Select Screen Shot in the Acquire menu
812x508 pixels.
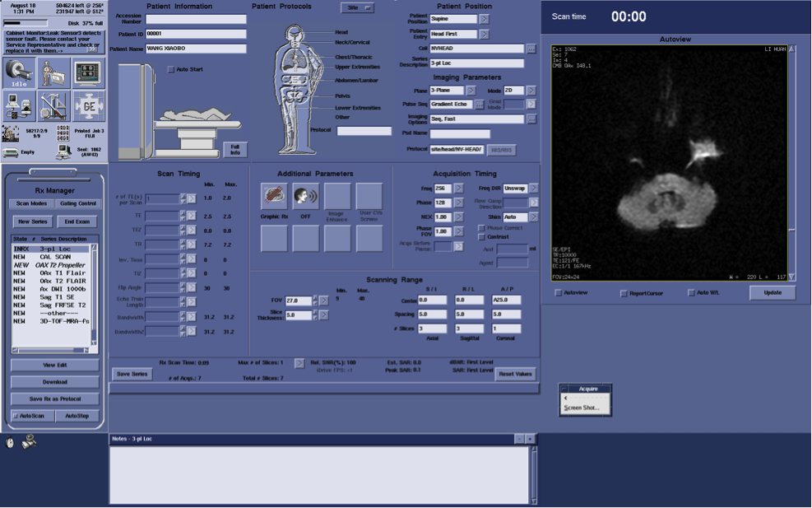(582, 408)
